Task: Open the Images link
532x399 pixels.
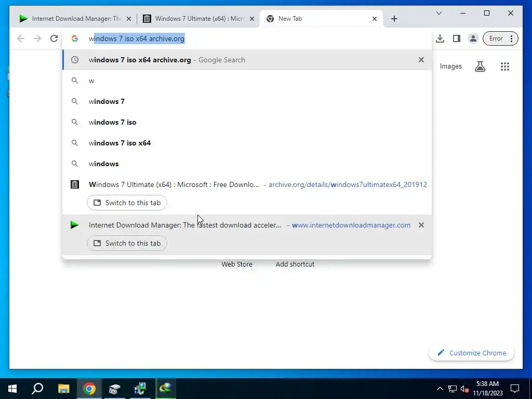Action: coord(450,66)
